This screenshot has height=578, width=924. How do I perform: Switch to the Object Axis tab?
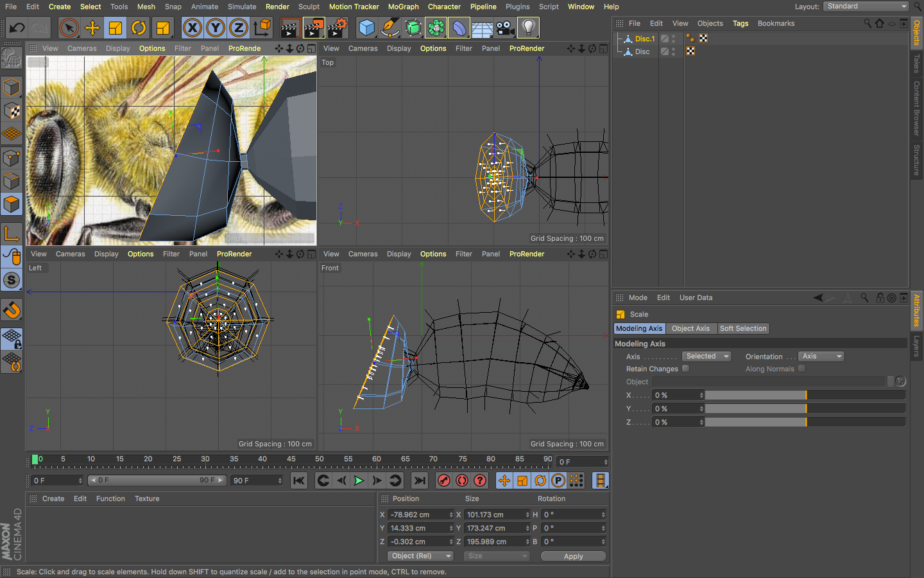(690, 328)
